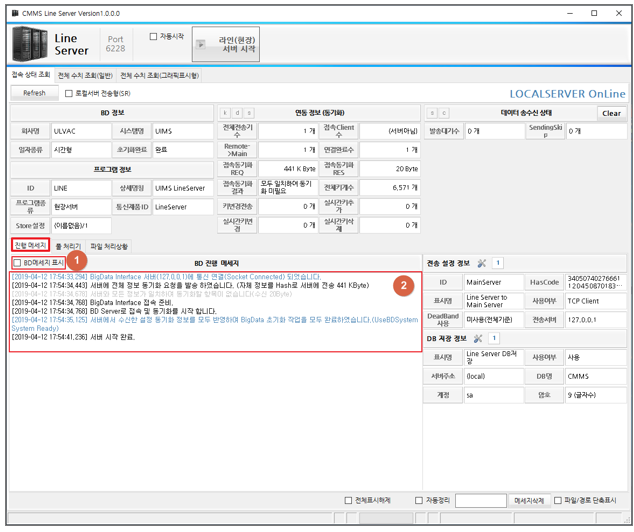Screen dimensions: 634x532
Task: Open the 접속 상태 조회 tab
Action: tap(31, 75)
